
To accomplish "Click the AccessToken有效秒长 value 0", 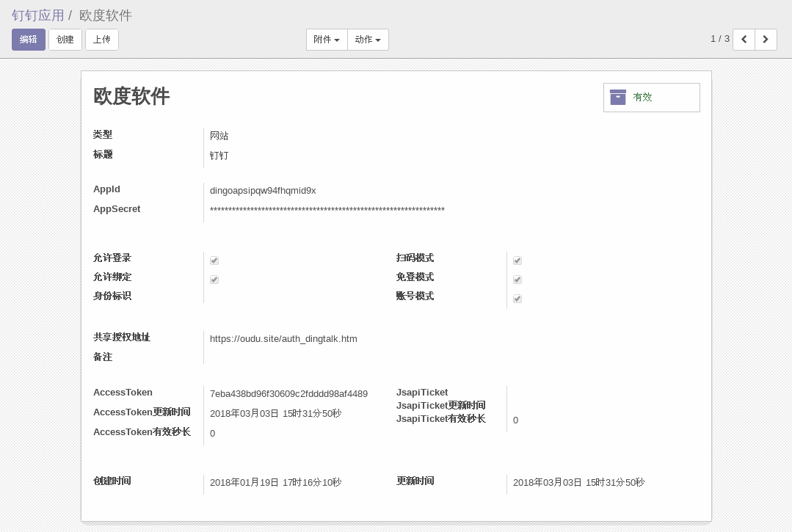I will pyautogui.click(x=213, y=434).
